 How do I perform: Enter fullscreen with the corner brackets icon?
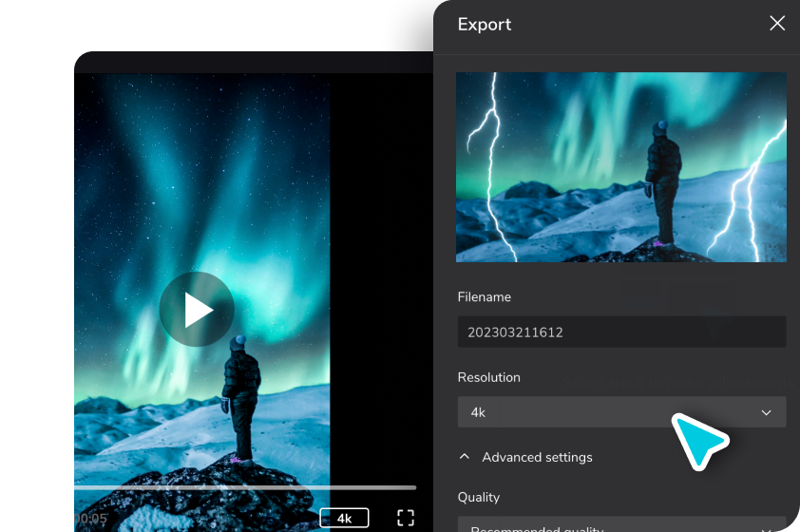coord(406,518)
